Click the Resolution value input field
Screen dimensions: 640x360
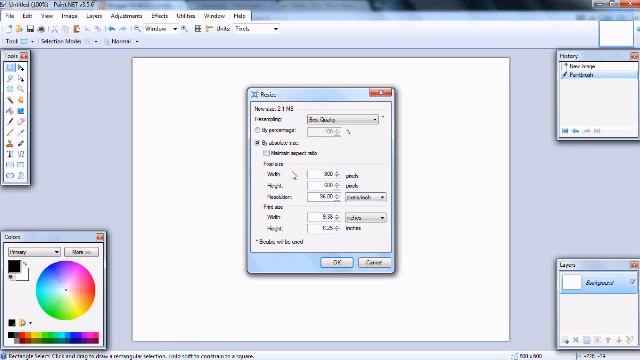tap(324, 197)
